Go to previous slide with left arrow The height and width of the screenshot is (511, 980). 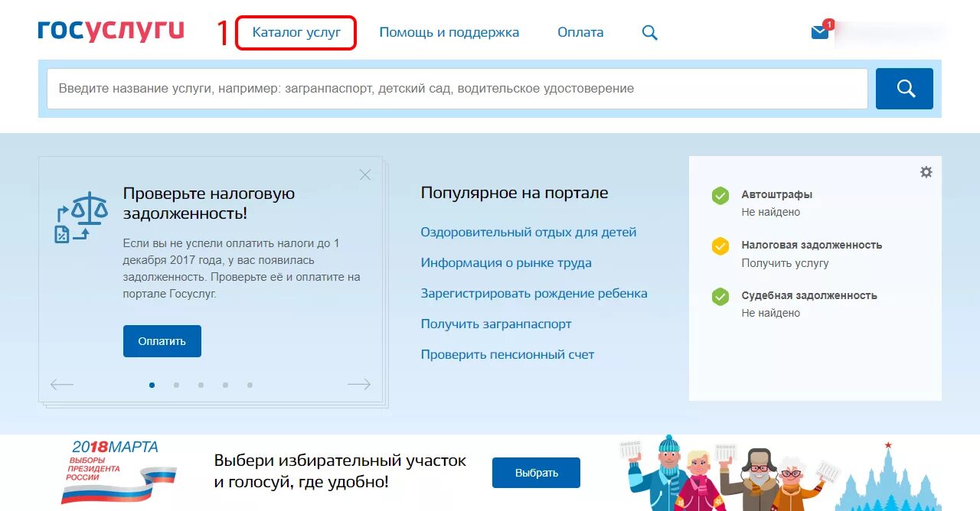coord(62,385)
